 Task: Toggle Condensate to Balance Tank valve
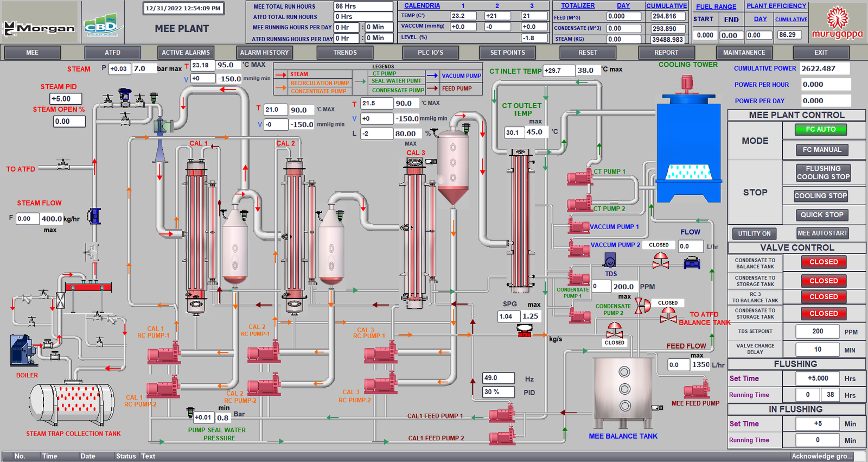[823, 262]
